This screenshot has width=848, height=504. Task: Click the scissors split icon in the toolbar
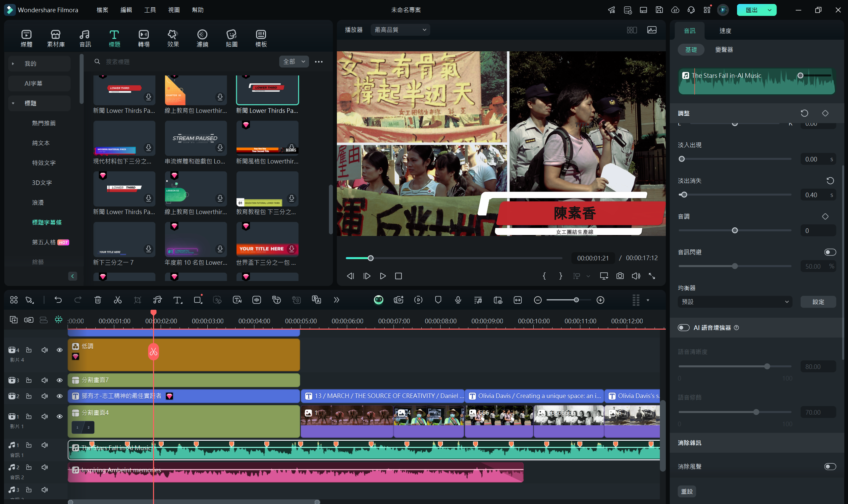(118, 300)
